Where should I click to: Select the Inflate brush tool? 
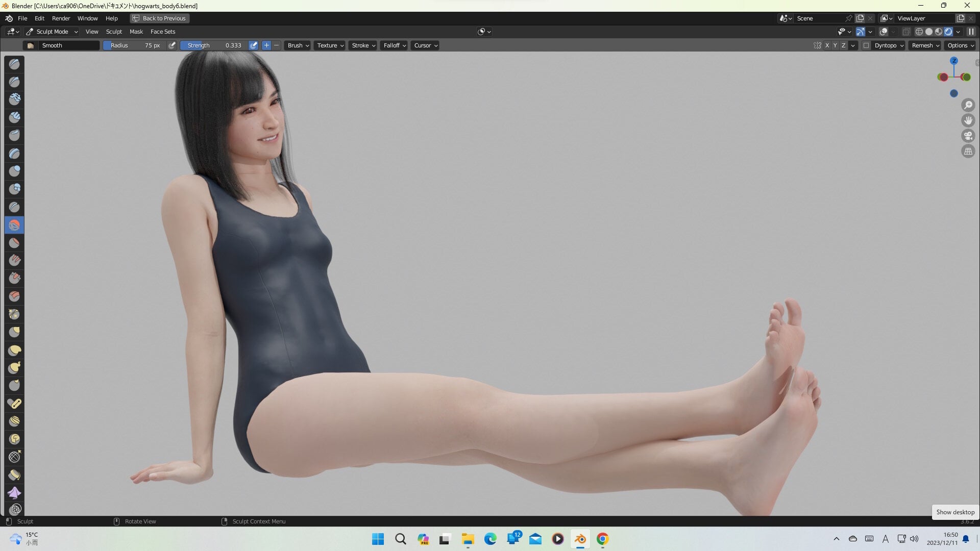click(14, 171)
